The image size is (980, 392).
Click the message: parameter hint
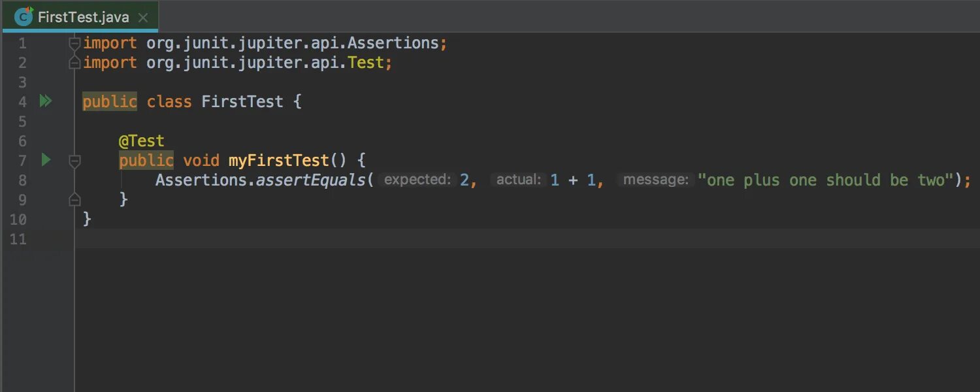655,180
